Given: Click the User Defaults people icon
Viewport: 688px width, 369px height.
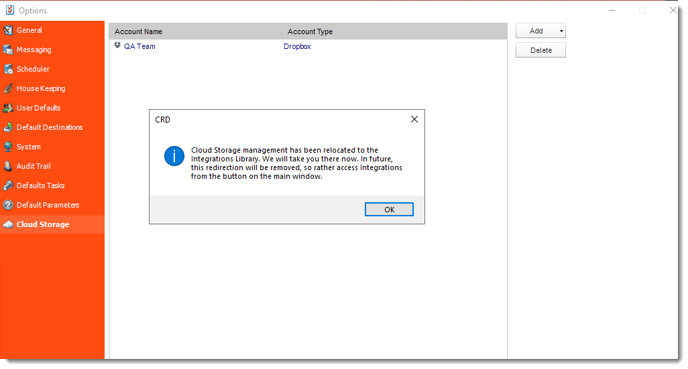Looking at the screenshot, I should click(x=8, y=108).
